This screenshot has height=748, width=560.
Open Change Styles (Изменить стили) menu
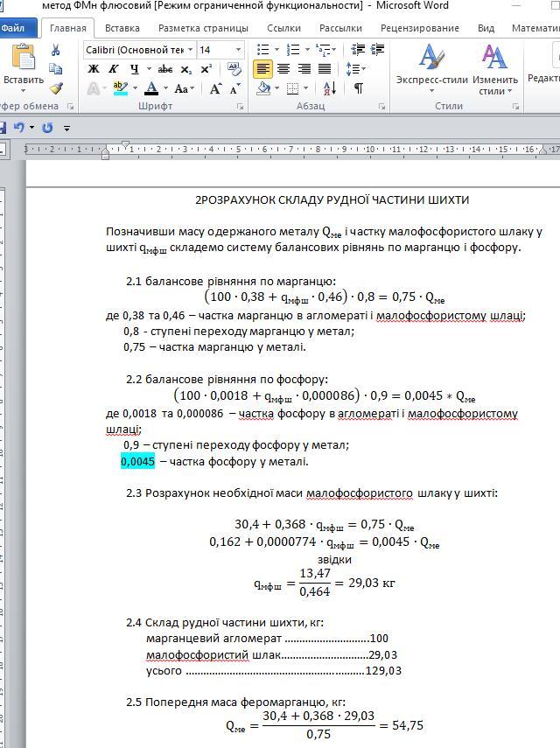click(494, 69)
